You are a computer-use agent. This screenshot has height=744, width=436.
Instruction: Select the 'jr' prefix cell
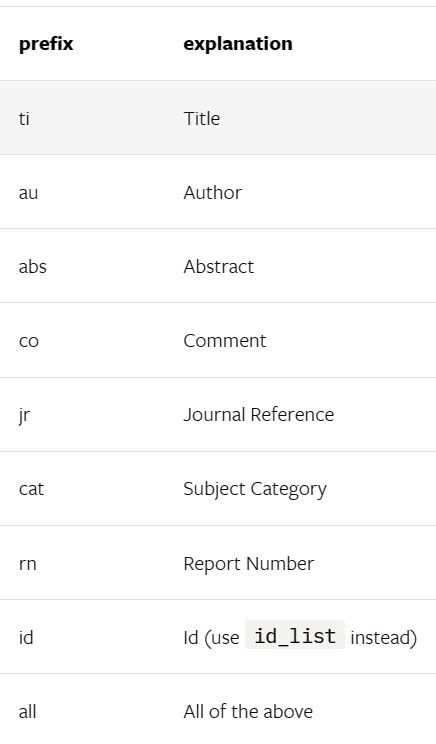click(24, 415)
